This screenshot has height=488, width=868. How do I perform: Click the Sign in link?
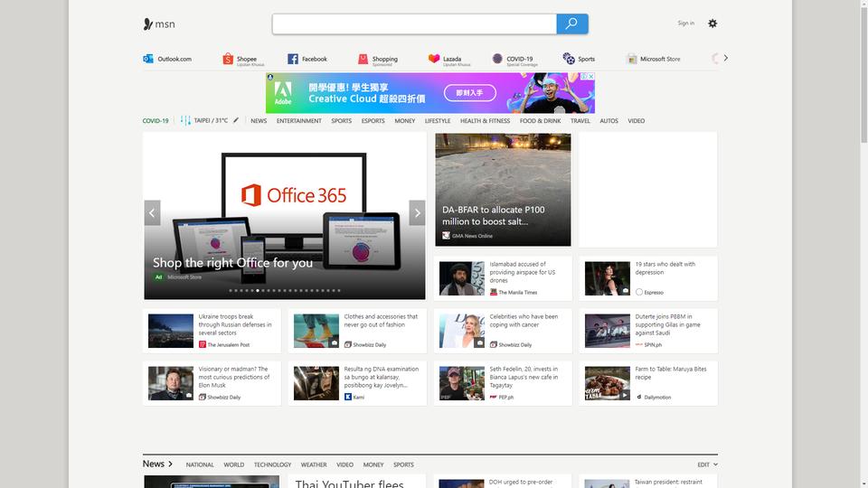click(686, 23)
